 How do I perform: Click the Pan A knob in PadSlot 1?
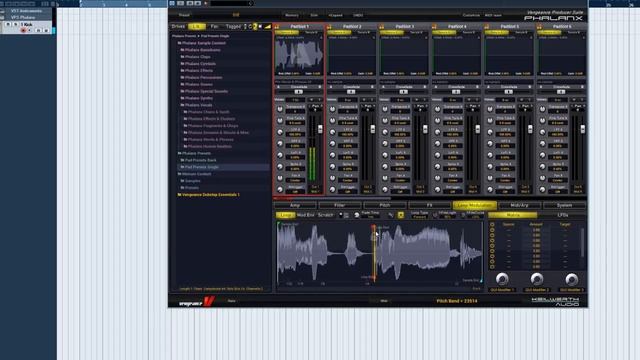(280, 178)
